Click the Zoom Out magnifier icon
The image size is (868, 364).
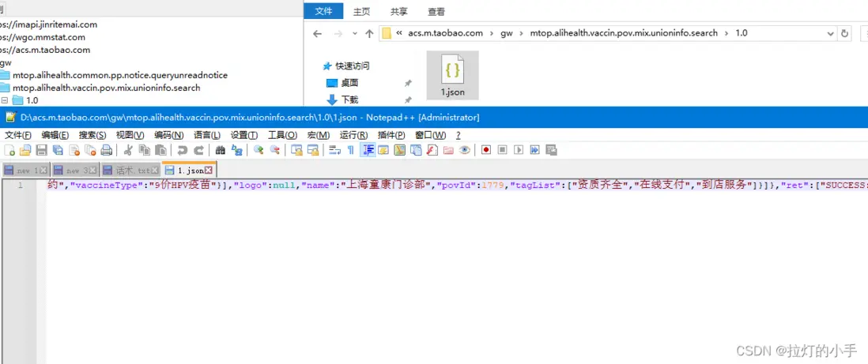pos(274,150)
